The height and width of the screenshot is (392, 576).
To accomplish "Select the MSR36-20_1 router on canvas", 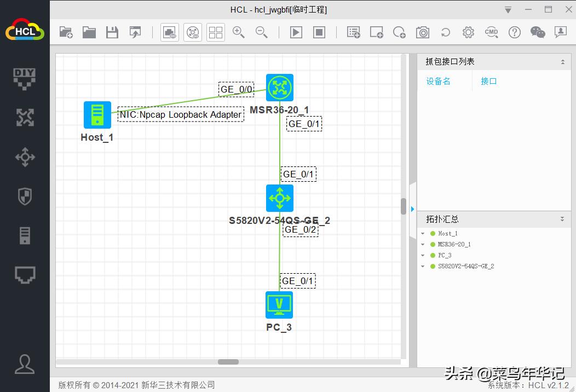I will tap(279, 88).
